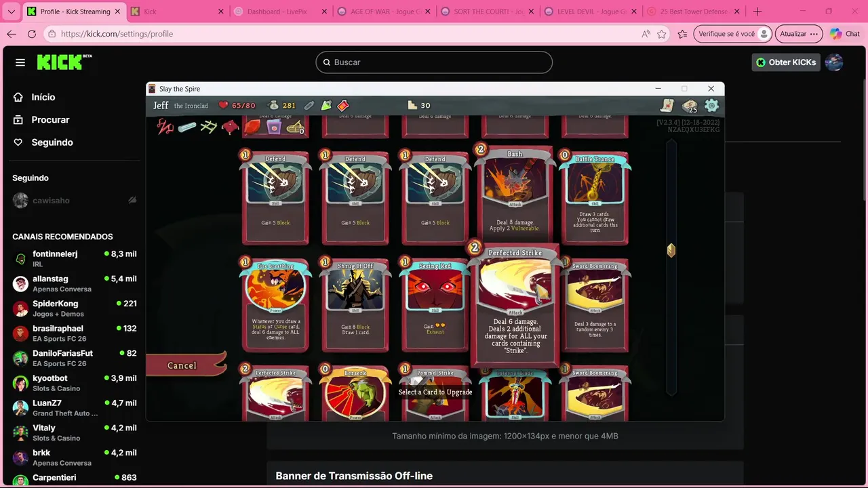The image size is (868, 488).
Task: Open recommended channel SpiderKong
Action: coord(75,308)
